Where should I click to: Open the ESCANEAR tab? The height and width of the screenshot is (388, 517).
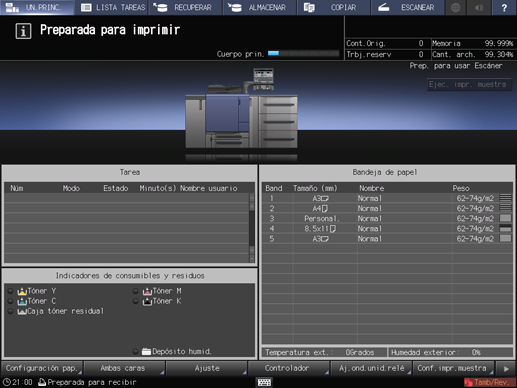click(407, 7)
